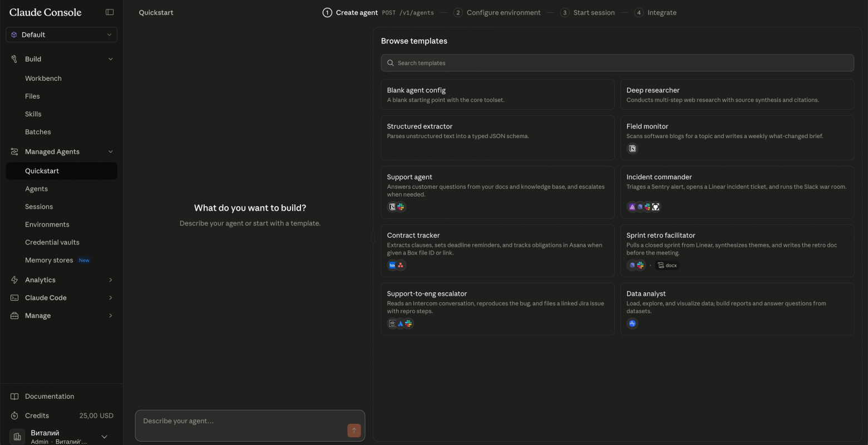Select the Field monitor template title
Viewport: 868px width, 445px height.
647,126
